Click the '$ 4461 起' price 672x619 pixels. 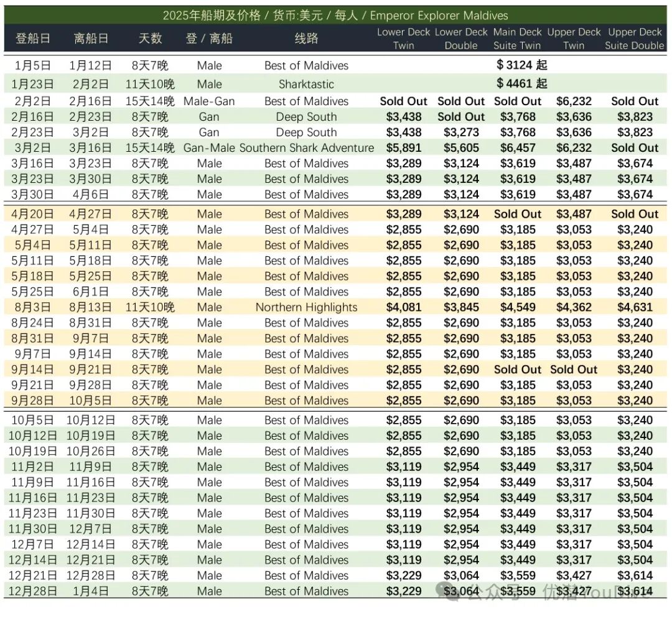coord(521,83)
